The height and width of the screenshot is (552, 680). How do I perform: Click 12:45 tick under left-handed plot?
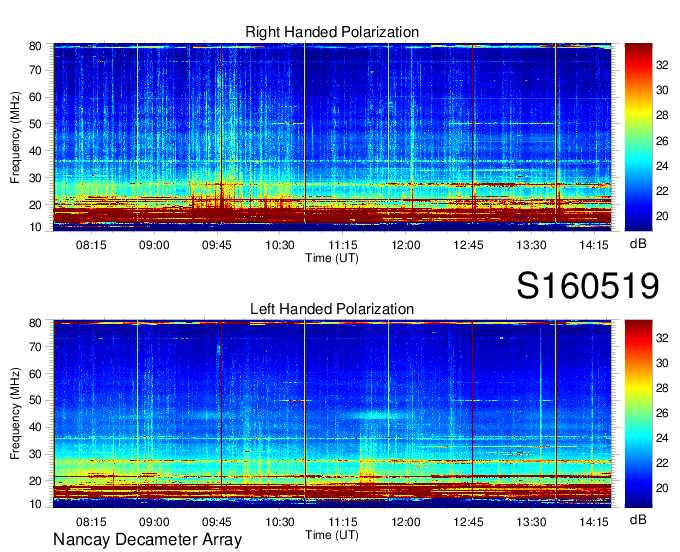468,522
